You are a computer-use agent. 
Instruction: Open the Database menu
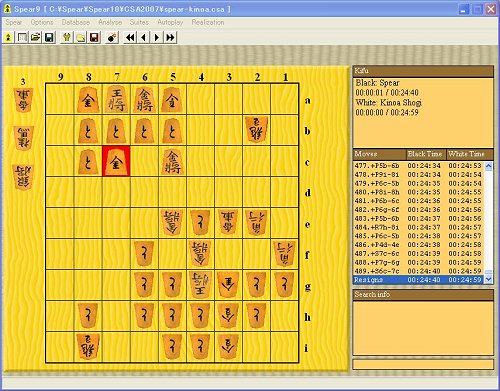[76, 22]
